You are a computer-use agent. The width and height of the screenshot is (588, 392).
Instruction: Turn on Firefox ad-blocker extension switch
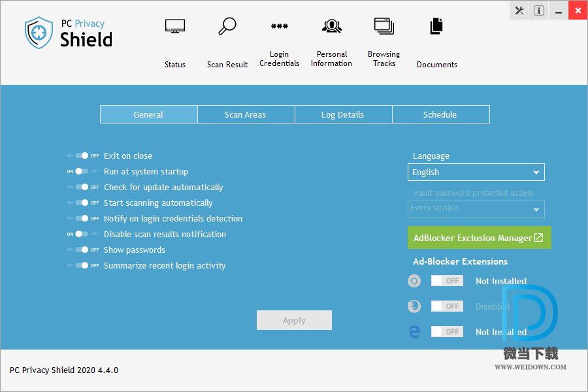click(447, 306)
